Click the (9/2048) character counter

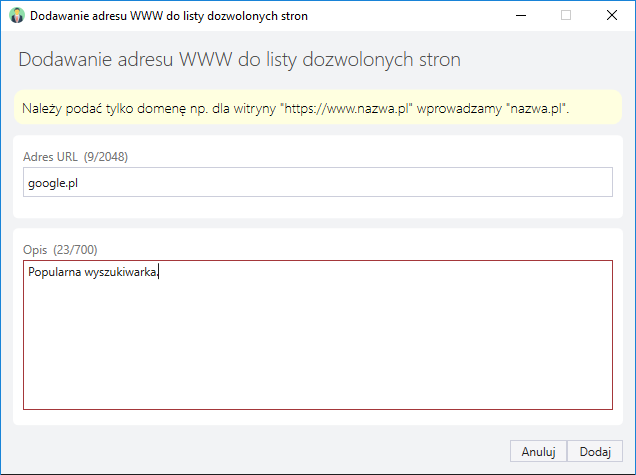(x=106, y=157)
